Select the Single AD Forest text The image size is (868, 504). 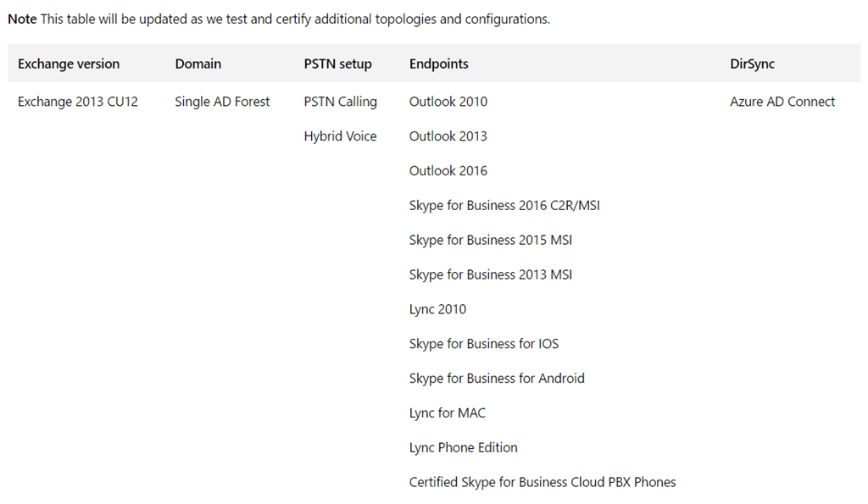point(222,102)
